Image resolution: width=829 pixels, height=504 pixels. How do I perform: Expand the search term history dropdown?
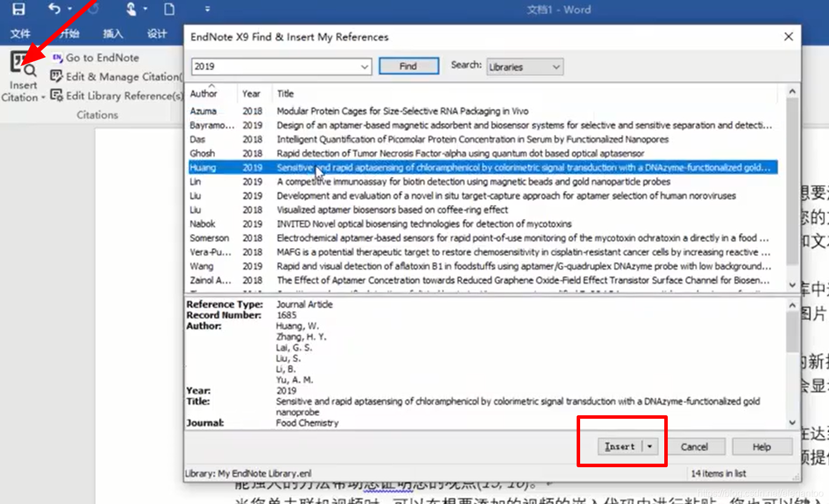365,67
